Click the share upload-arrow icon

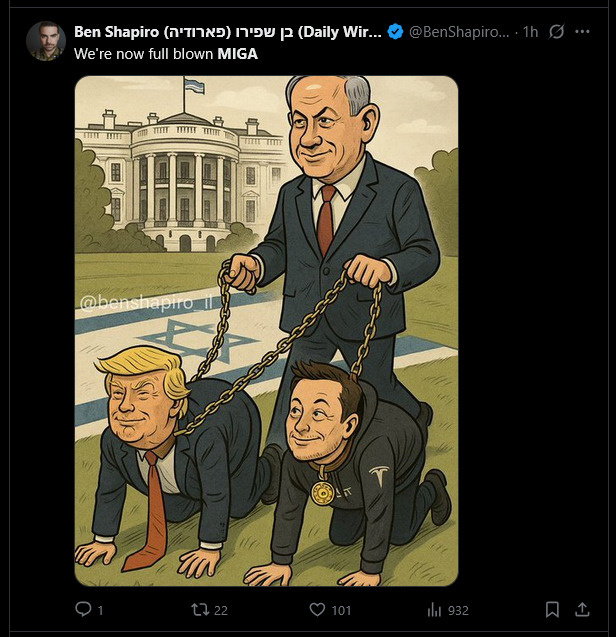click(x=582, y=609)
